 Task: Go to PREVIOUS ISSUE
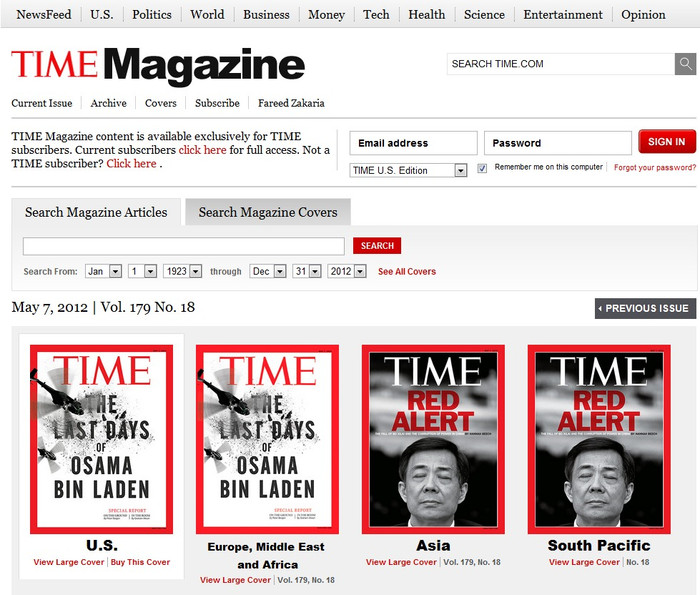point(645,308)
